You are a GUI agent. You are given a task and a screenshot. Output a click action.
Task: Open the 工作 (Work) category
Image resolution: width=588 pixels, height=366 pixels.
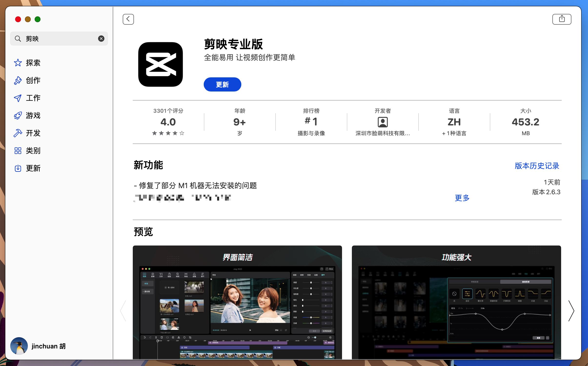pyautogui.click(x=33, y=98)
